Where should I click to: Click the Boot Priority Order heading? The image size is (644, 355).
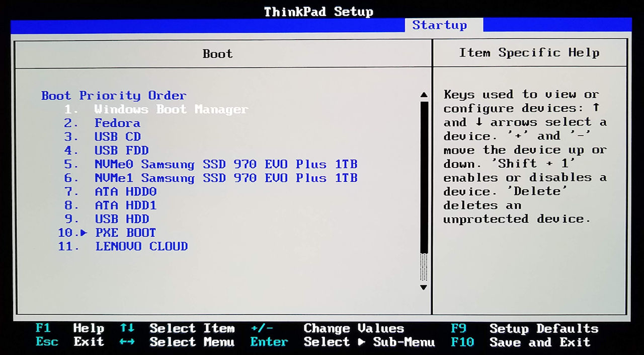(x=114, y=95)
